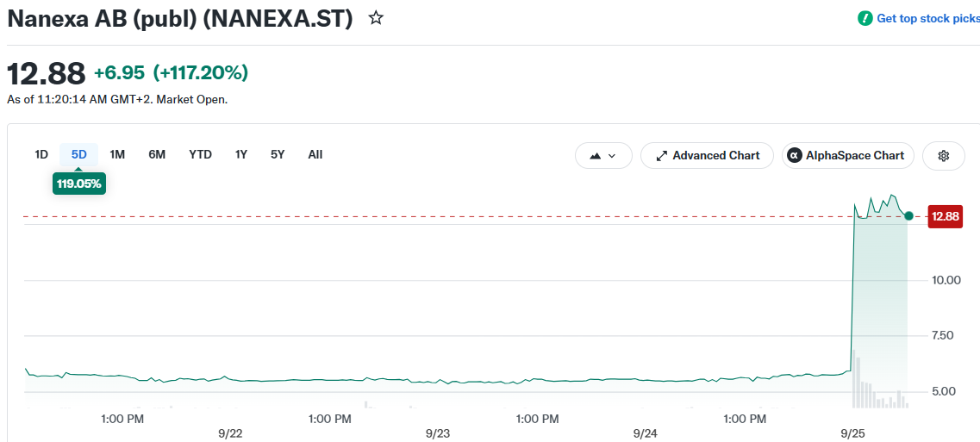Click the 9/22 date label
Screen dimensions: 980x442
point(231,433)
